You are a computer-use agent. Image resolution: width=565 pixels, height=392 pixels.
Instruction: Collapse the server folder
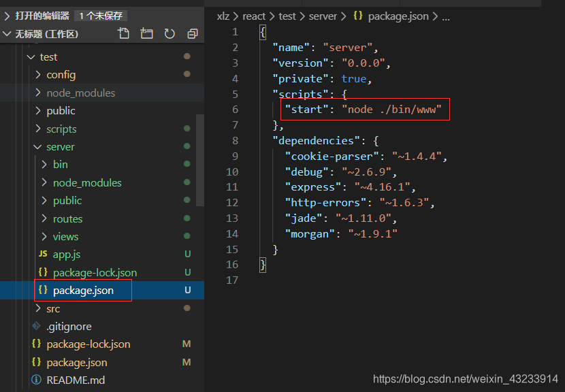tap(37, 146)
